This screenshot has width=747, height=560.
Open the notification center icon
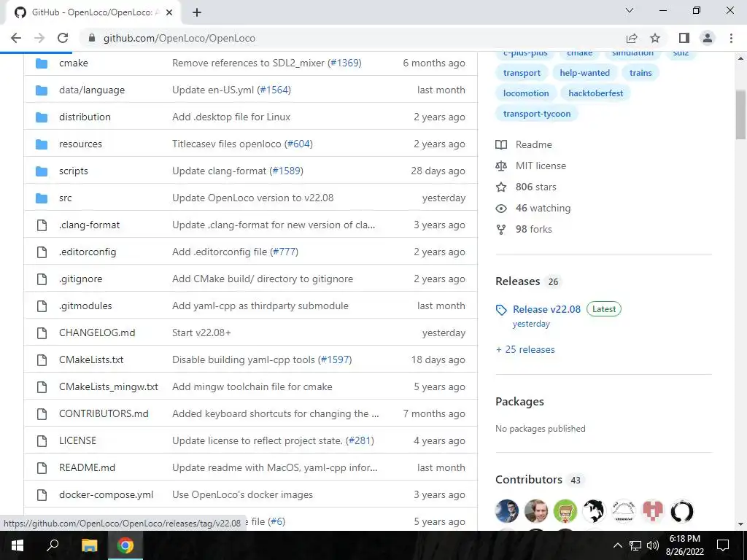pos(723,545)
